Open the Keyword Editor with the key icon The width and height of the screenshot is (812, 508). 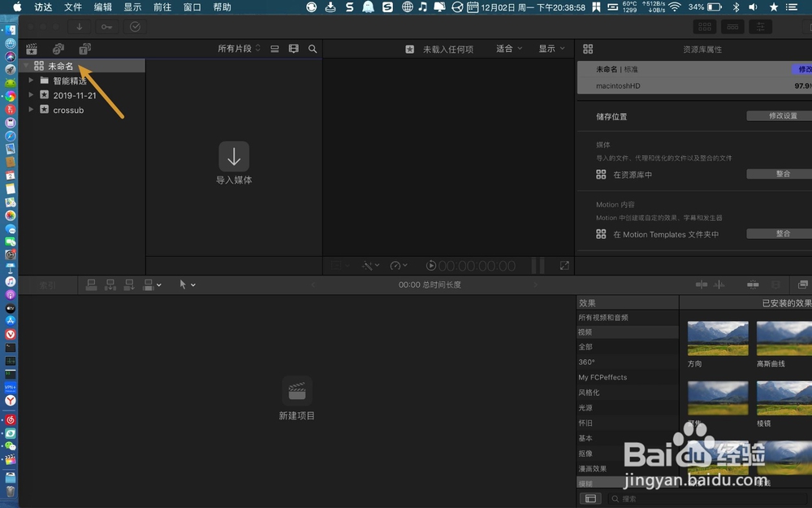tap(106, 27)
